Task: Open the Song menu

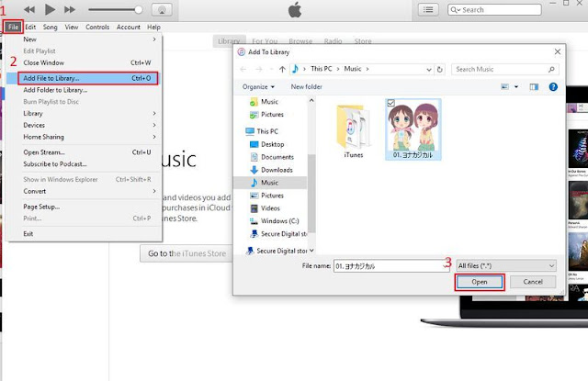Action: click(51, 27)
